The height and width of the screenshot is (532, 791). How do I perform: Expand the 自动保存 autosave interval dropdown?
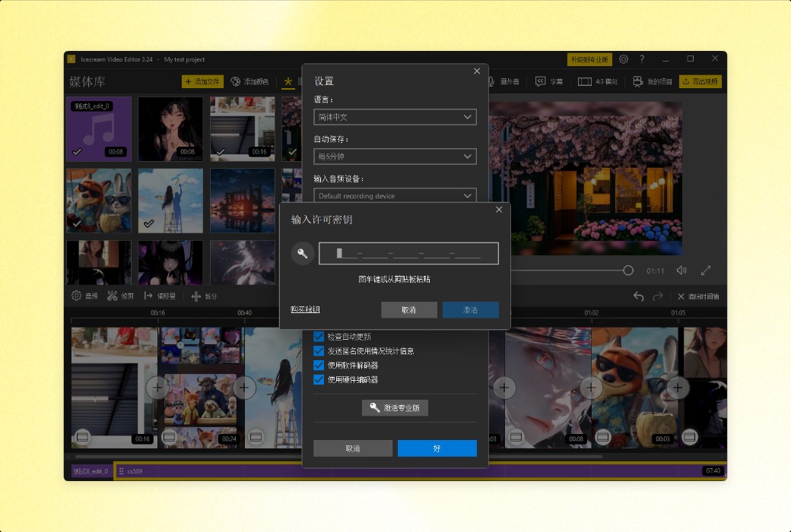(x=395, y=156)
